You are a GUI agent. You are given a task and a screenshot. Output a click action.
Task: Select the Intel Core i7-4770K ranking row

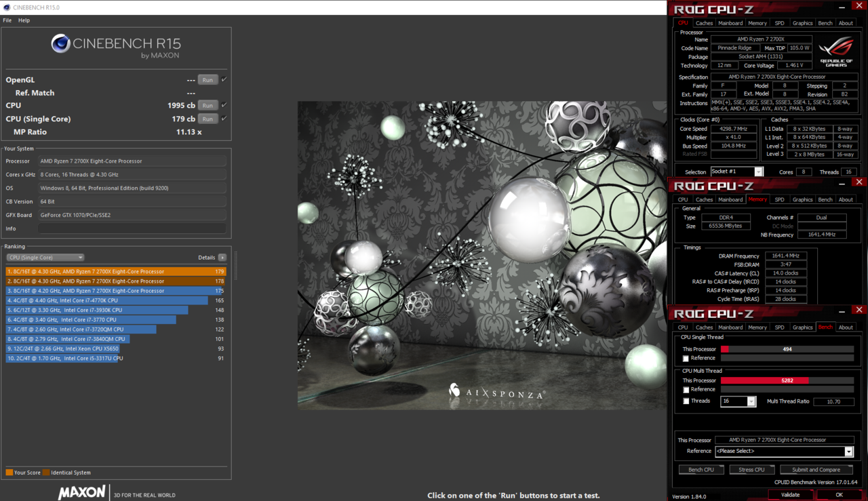coord(116,300)
